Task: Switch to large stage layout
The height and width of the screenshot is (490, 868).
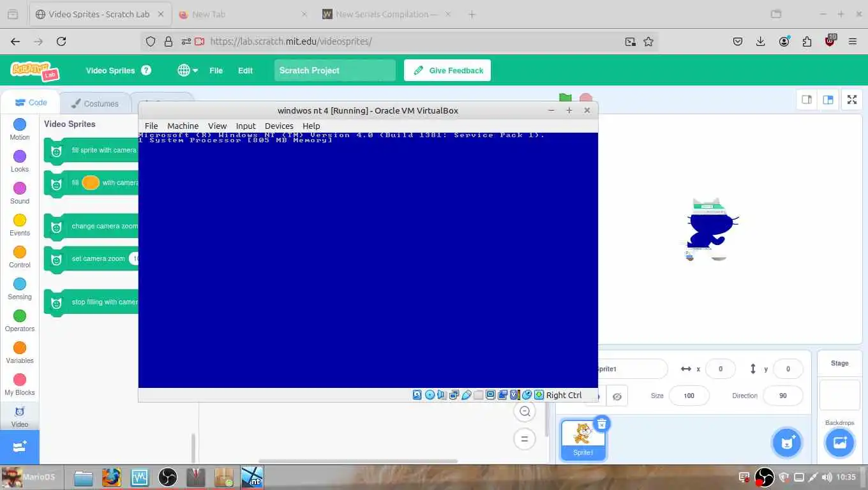Action: pyautogui.click(x=828, y=100)
